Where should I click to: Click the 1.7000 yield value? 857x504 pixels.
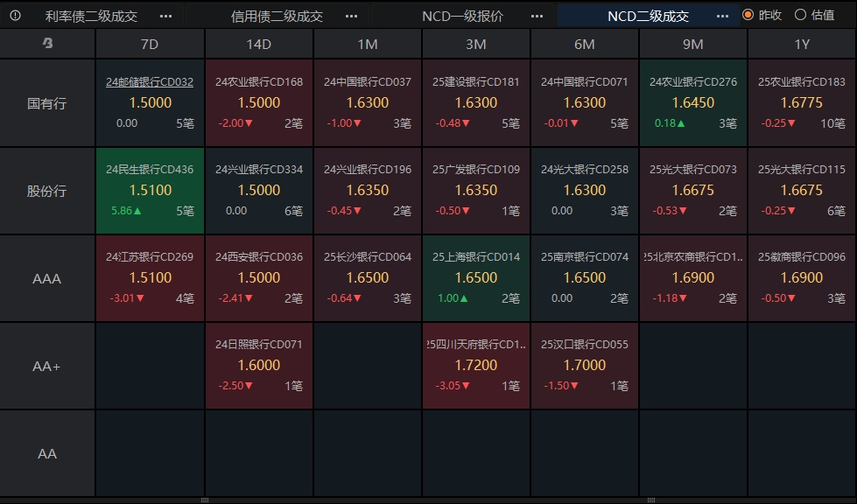pyautogui.click(x=584, y=365)
